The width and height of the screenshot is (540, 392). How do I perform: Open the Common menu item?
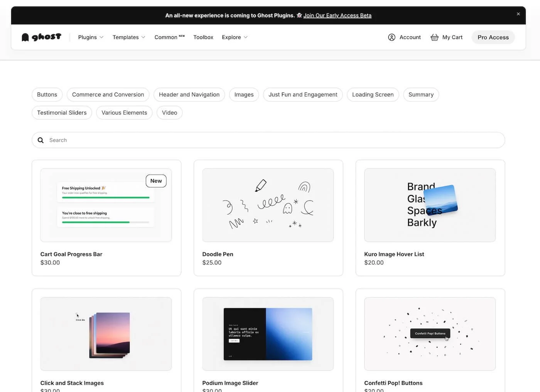click(x=169, y=37)
